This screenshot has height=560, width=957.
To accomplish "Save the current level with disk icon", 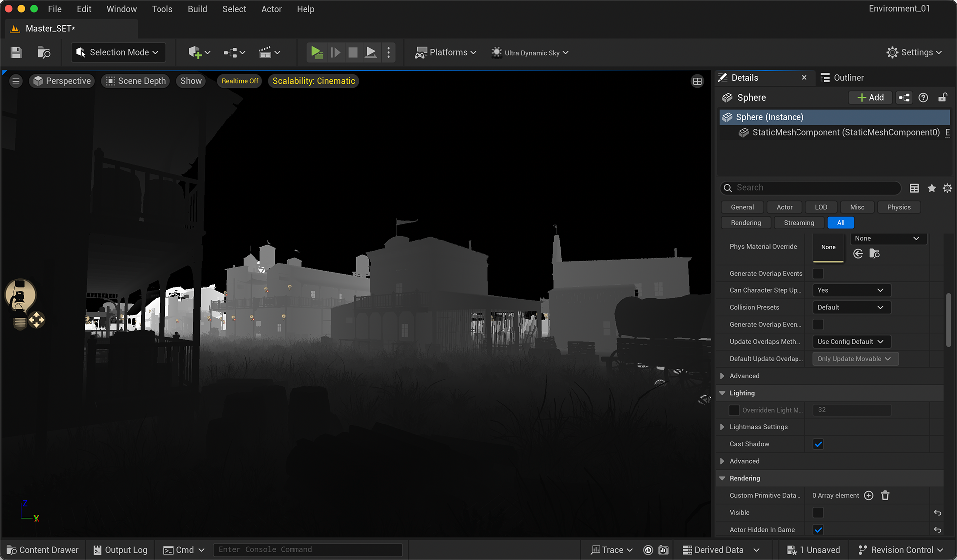I will [x=16, y=52].
